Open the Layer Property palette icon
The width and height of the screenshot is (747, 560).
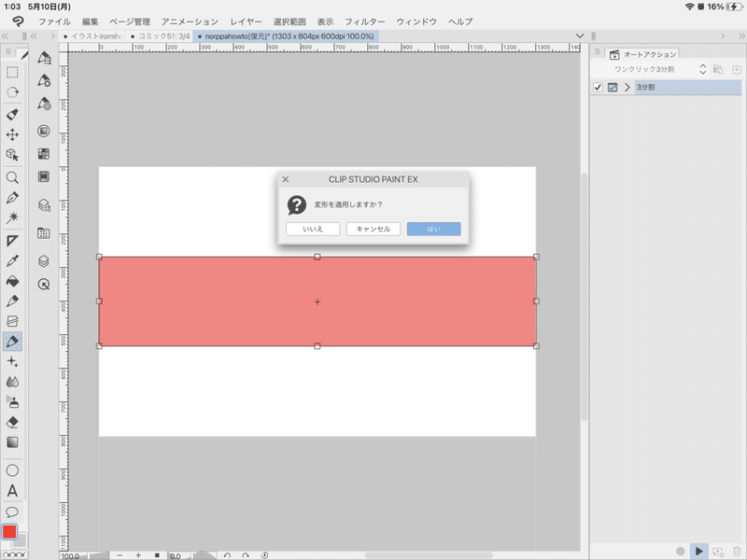click(x=44, y=205)
